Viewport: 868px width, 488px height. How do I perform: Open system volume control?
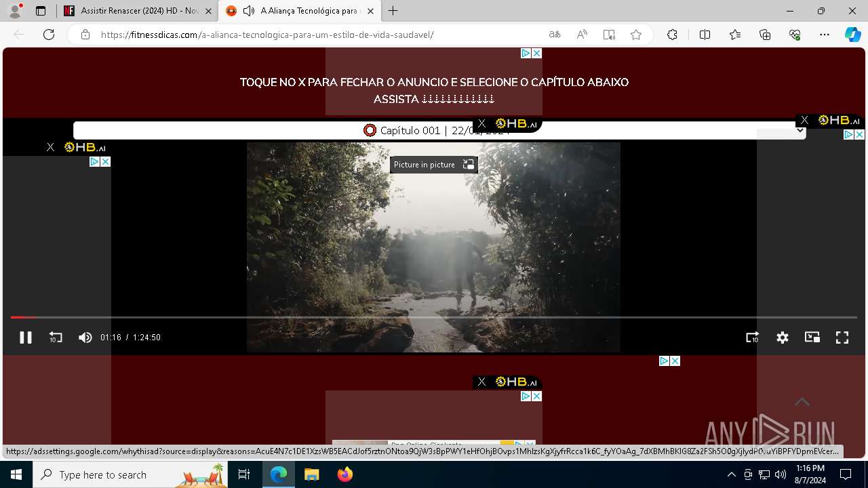pos(781,474)
